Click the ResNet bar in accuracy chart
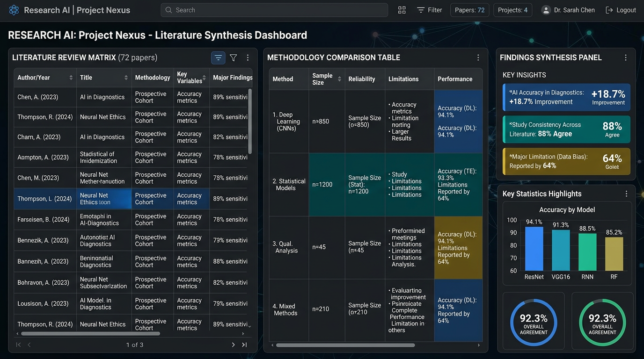This screenshot has width=644, height=359. pos(534,249)
